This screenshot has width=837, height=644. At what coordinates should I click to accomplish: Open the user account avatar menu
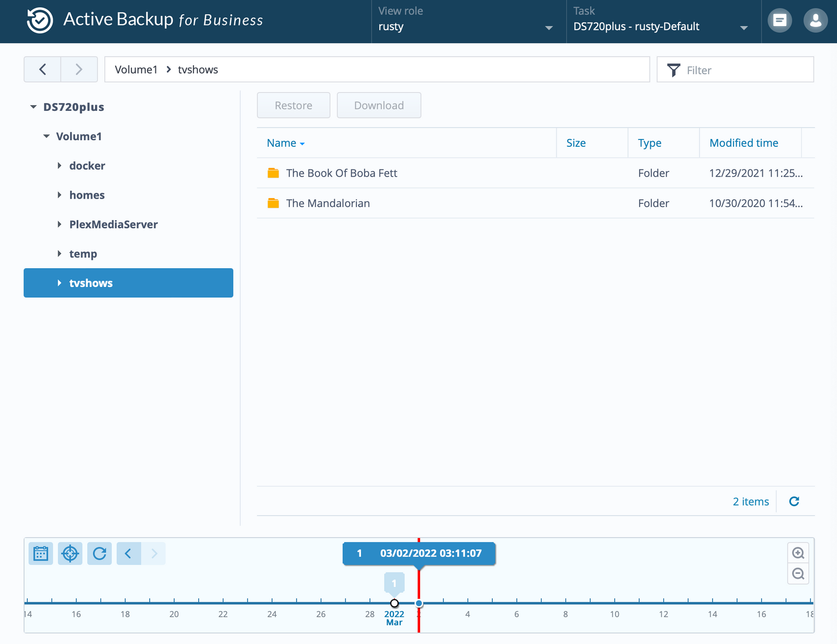(816, 21)
